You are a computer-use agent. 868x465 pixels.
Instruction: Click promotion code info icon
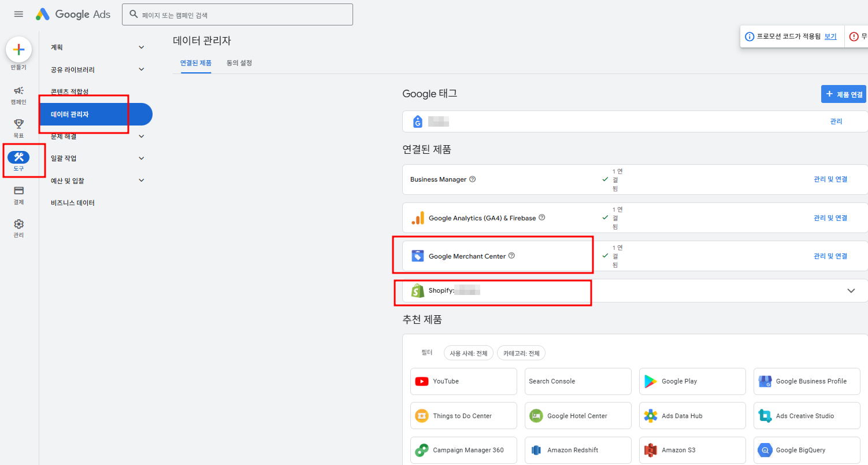coord(750,36)
